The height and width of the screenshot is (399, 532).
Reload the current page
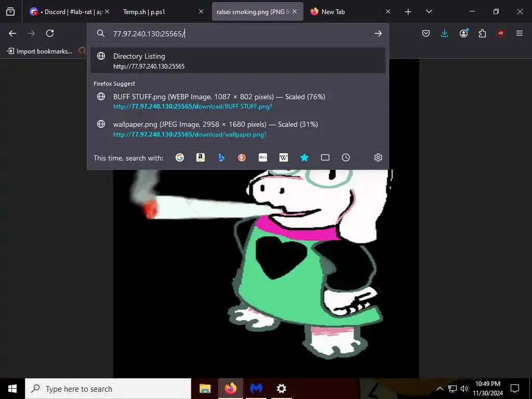[50, 33]
